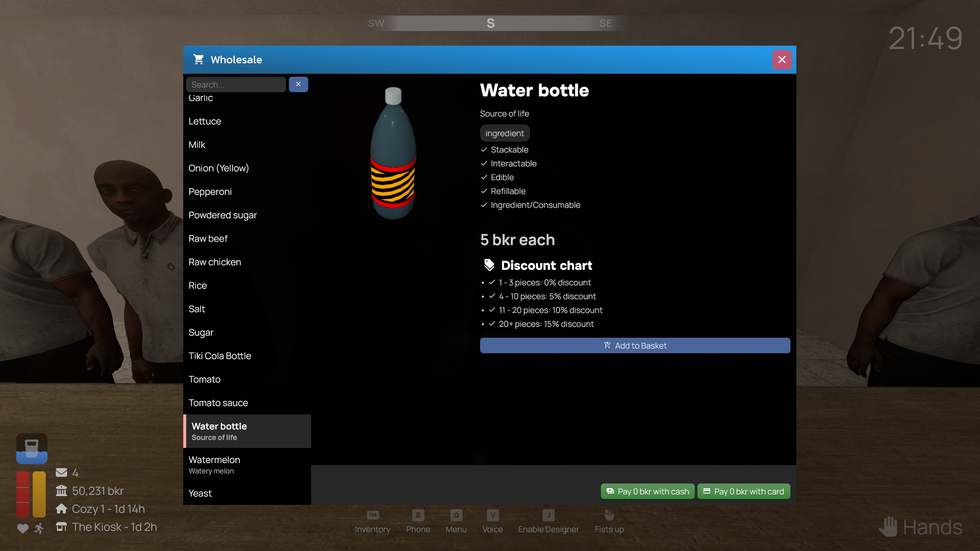
Task: Select Pepperoni in the list
Action: [x=247, y=191]
